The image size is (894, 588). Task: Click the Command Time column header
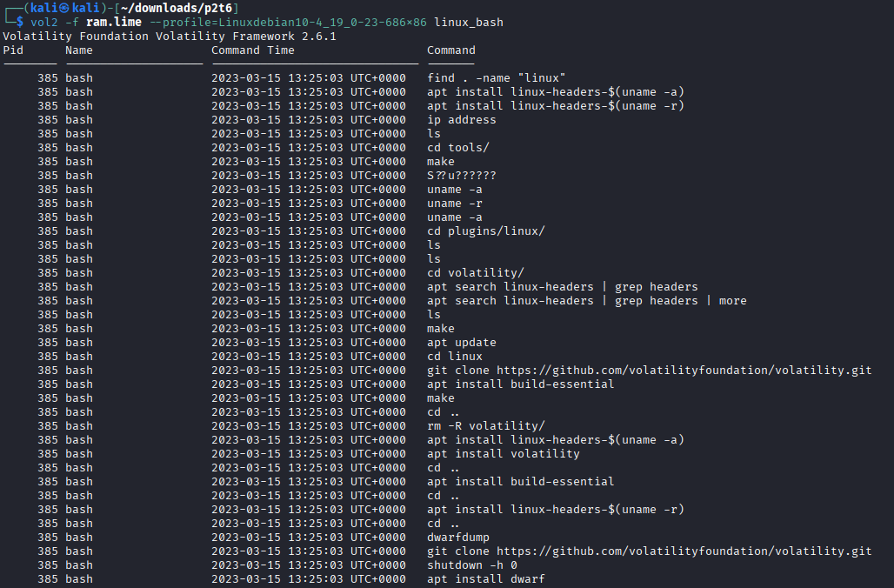pos(253,50)
